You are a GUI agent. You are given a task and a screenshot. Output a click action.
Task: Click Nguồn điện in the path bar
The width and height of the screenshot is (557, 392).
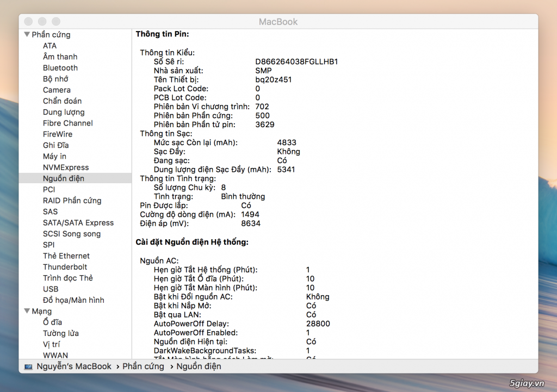[x=199, y=366]
